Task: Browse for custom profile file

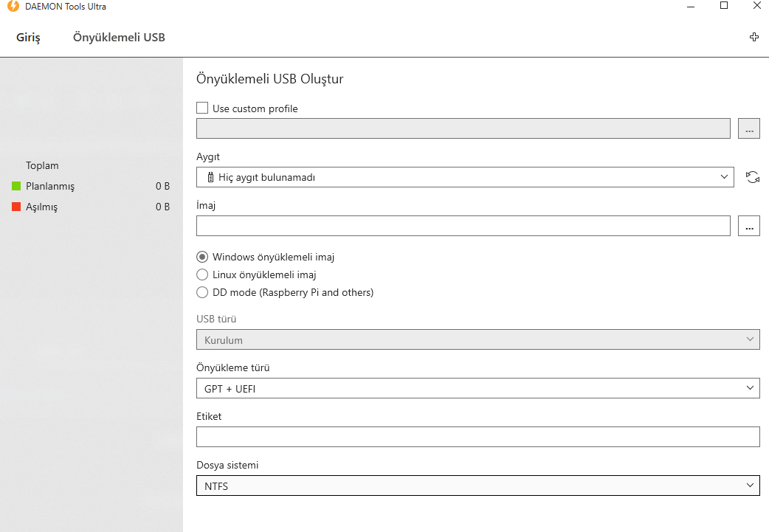Action: [748, 128]
